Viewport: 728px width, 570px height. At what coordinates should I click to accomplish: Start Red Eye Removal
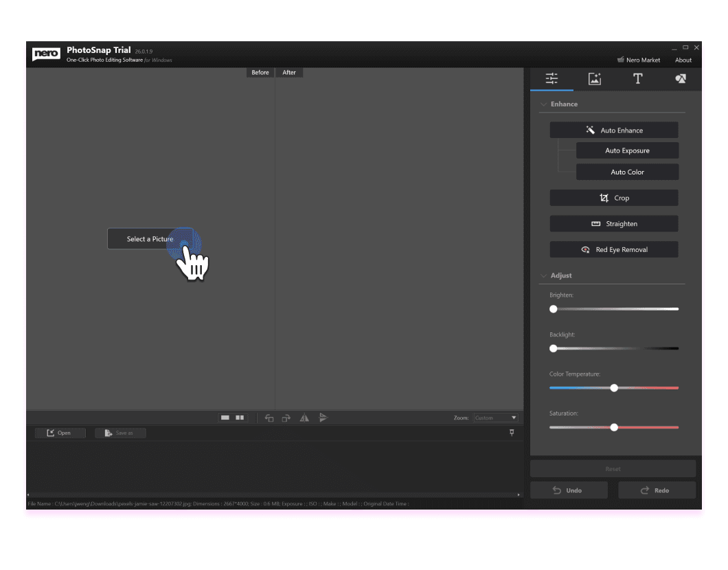pyautogui.click(x=614, y=250)
